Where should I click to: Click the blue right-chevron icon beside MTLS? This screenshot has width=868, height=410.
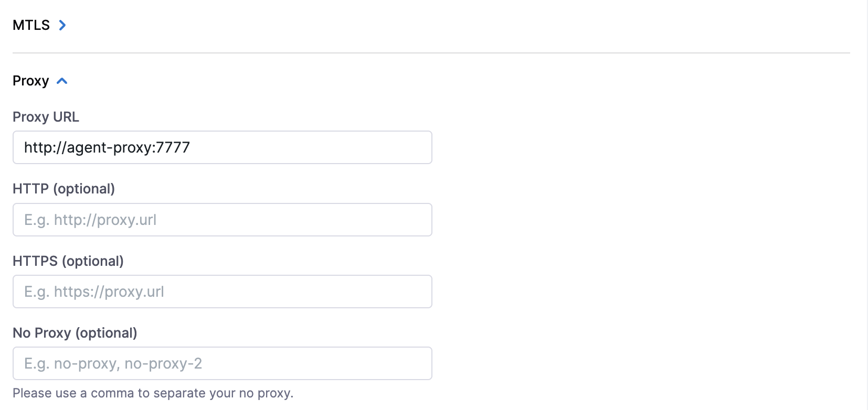click(x=62, y=25)
